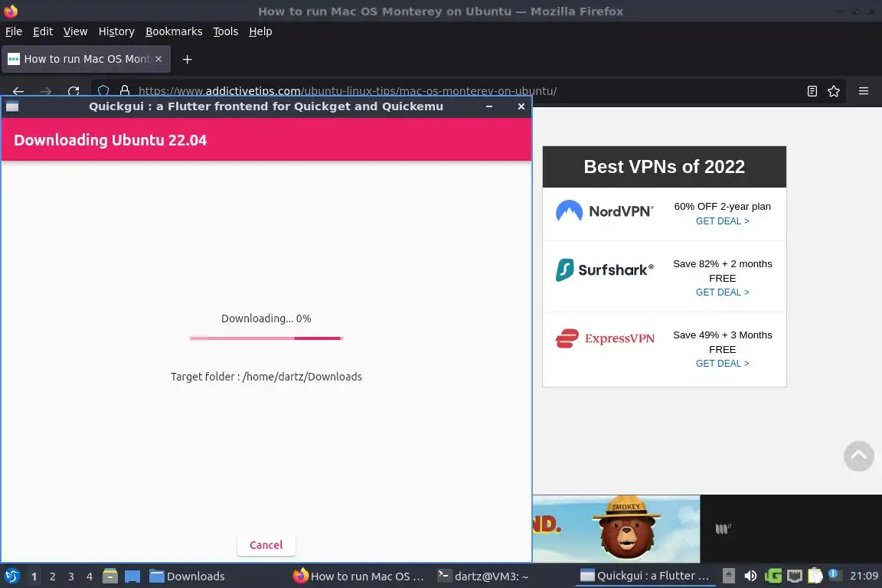Switch to Firefox 'How to run Mac OS' taskbar entry
This screenshot has height=588, width=882.
point(358,577)
